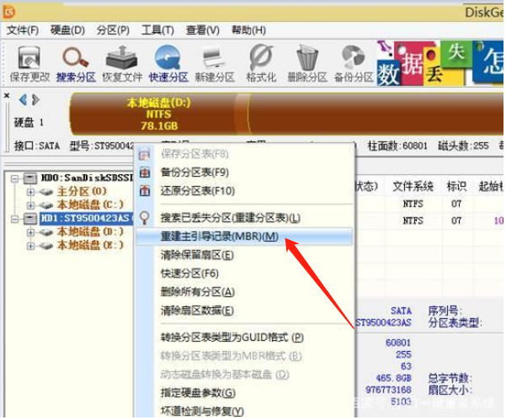Click the 主分区(0) partition icon
The width and height of the screenshot is (506, 420).
[x=46, y=192]
